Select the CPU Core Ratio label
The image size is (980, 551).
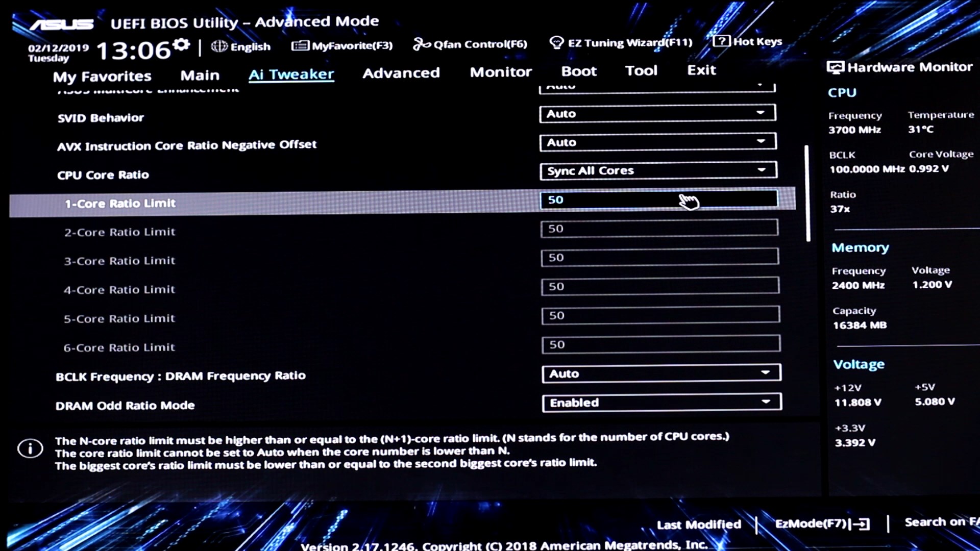click(103, 175)
